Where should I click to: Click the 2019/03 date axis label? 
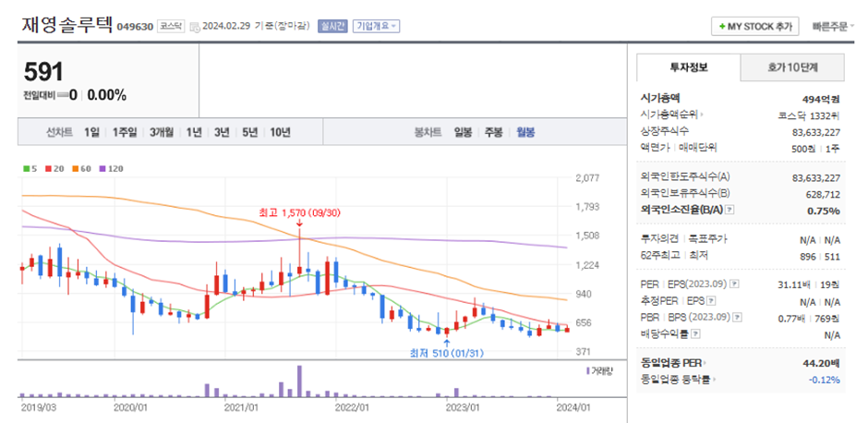point(38,407)
